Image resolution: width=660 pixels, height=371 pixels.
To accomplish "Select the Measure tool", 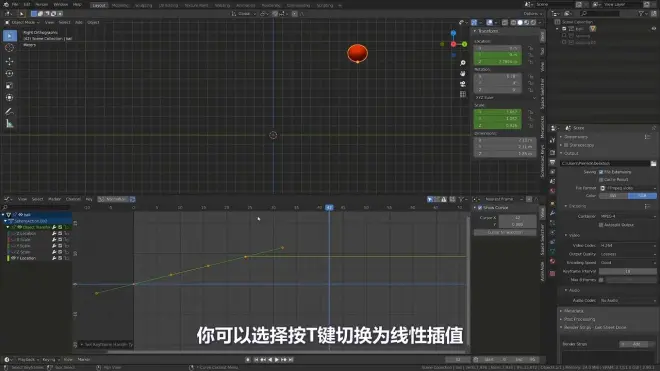I will click(9, 124).
